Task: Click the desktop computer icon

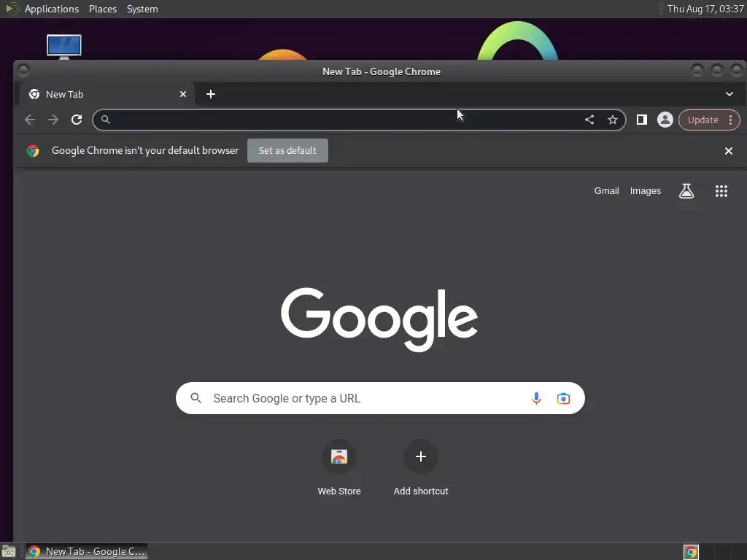Action: pos(64,47)
